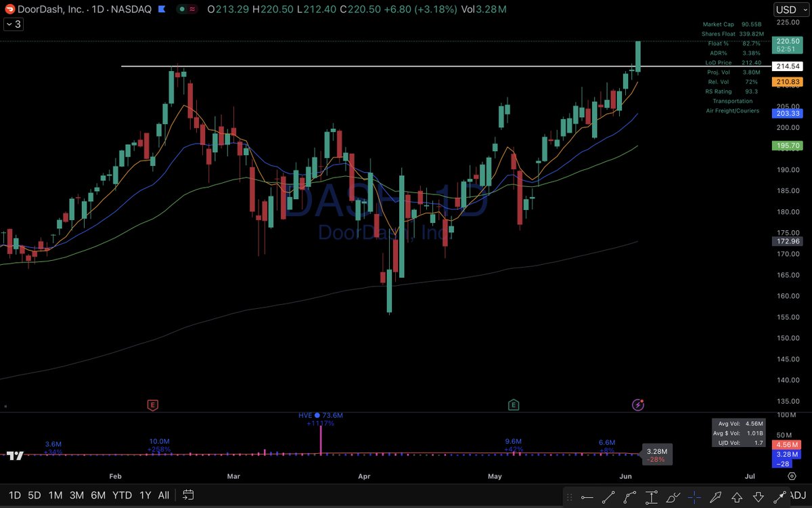Image resolution: width=812 pixels, height=508 pixels.
Task: Switch to the 1M time range
Action: click(55, 496)
